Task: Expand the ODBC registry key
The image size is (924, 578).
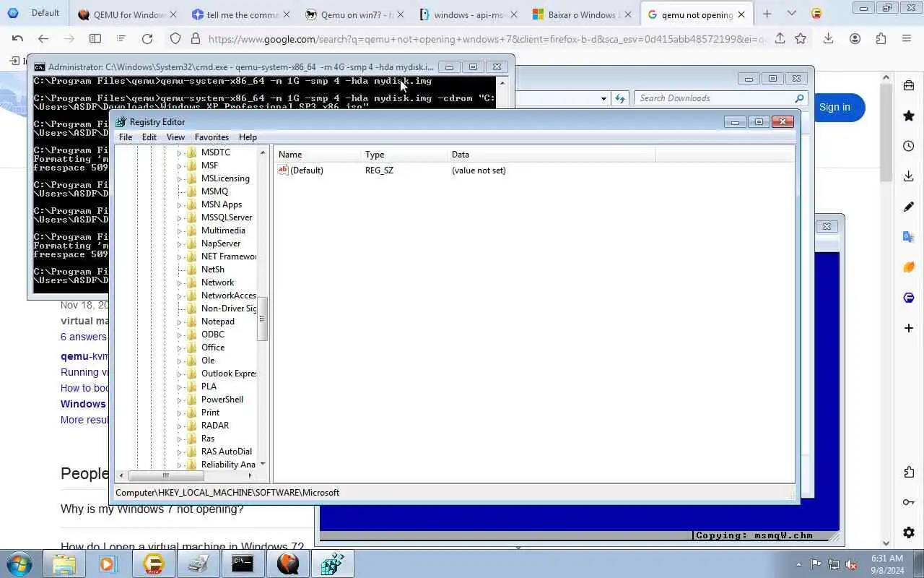Action: coord(180,335)
